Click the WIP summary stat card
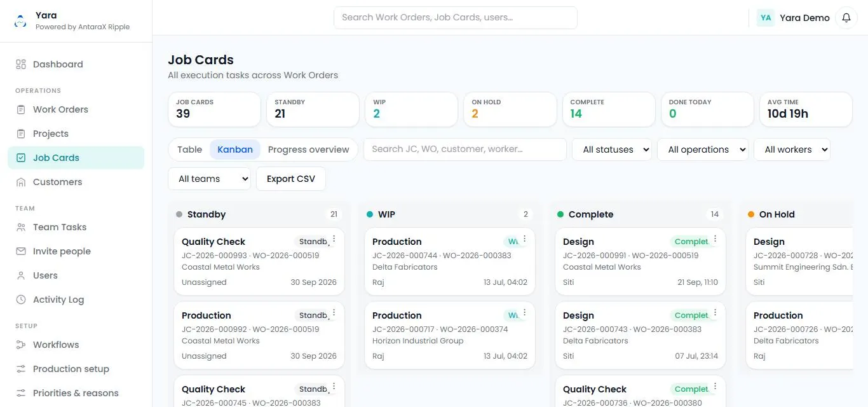The height and width of the screenshot is (407, 868). tap(411, 109)
